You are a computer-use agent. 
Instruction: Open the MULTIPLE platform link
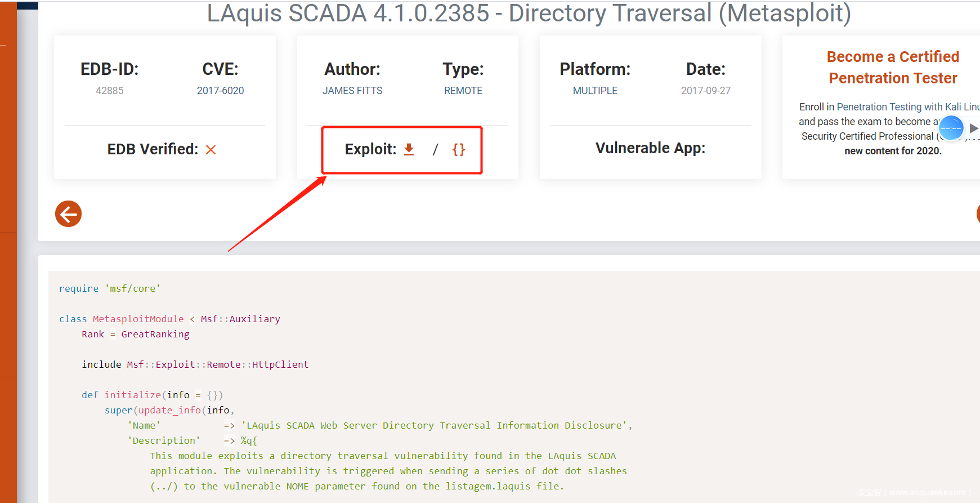click(x=595, y=91)
